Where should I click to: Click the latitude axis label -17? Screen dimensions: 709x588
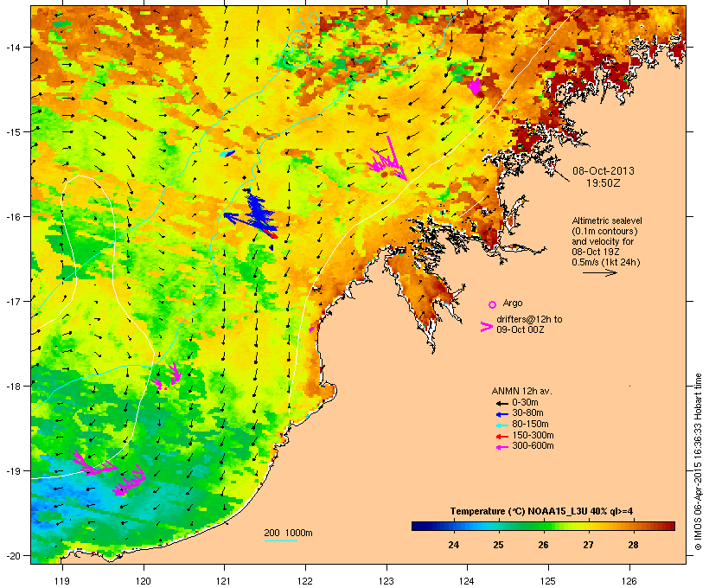click(x=12, y=301)
